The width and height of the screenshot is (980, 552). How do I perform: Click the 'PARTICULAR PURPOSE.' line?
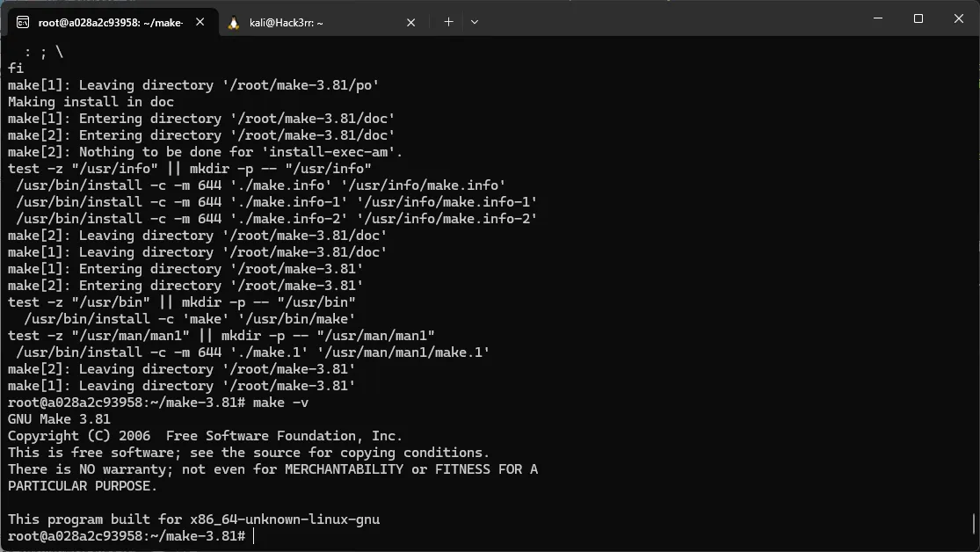(83, 486)
